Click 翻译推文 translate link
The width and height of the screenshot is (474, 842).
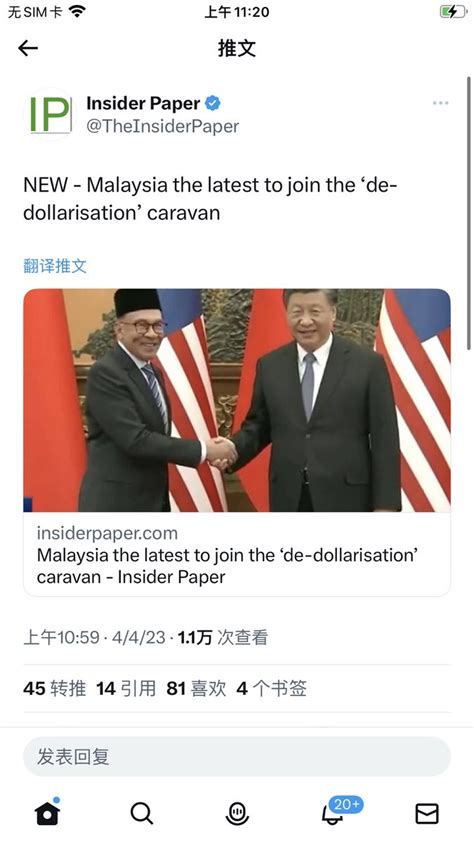click(55, 265)
